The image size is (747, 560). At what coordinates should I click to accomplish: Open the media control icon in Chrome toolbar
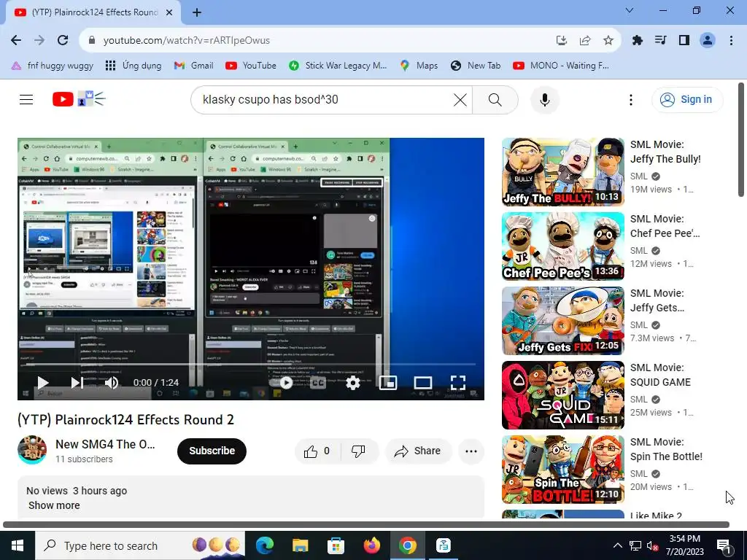pos(660,41)
